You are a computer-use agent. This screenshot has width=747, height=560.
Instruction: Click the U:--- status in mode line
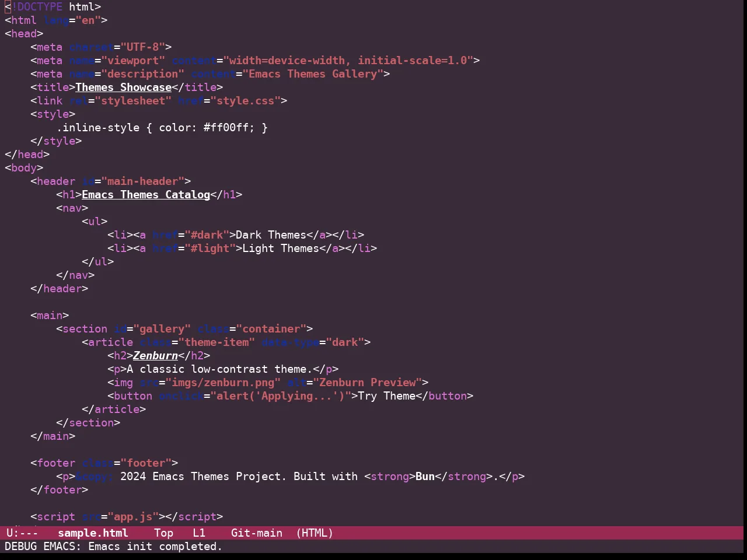tap(22, 533)
